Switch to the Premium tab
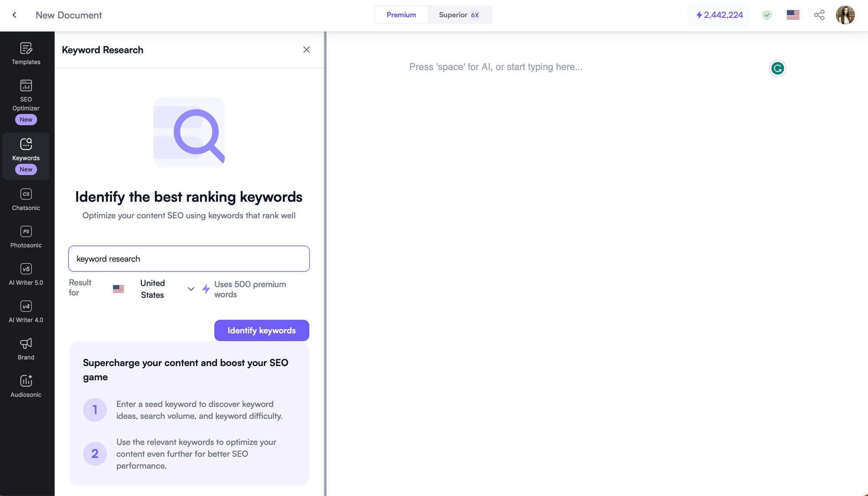 (x=401, y=15)
